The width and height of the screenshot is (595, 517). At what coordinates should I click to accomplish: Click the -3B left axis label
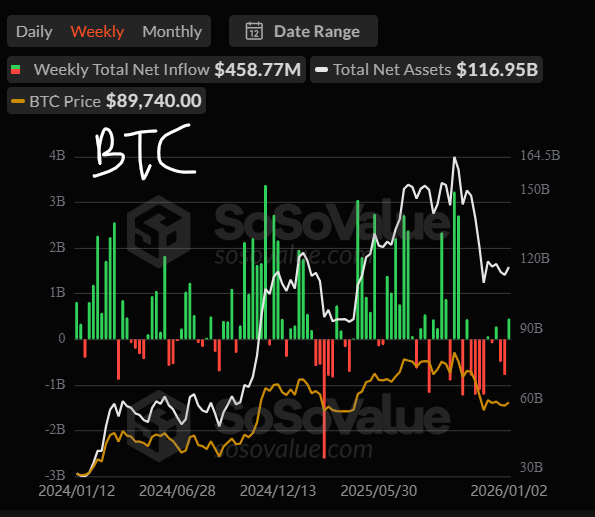(55, 475)
